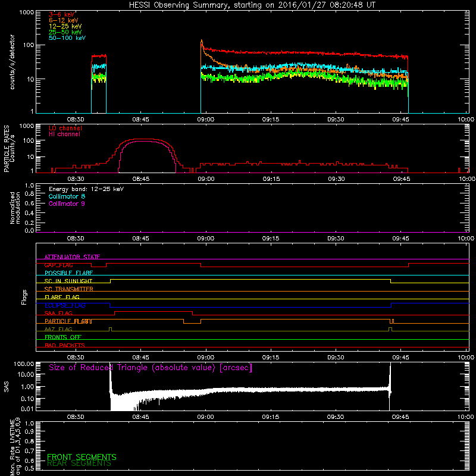The height and width of the screenshot is (476, 476).
Task: Select the 3-6 keV legend label
Action: (62, 14)
